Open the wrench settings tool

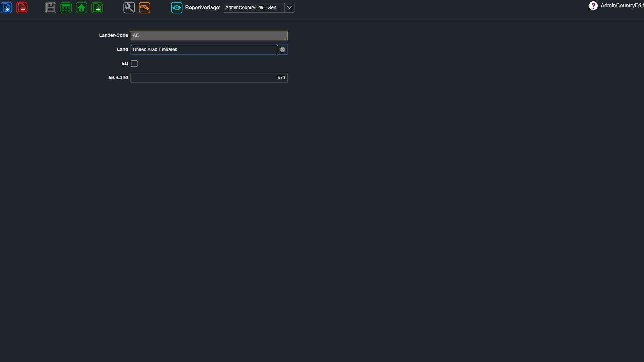coord(129,8)
